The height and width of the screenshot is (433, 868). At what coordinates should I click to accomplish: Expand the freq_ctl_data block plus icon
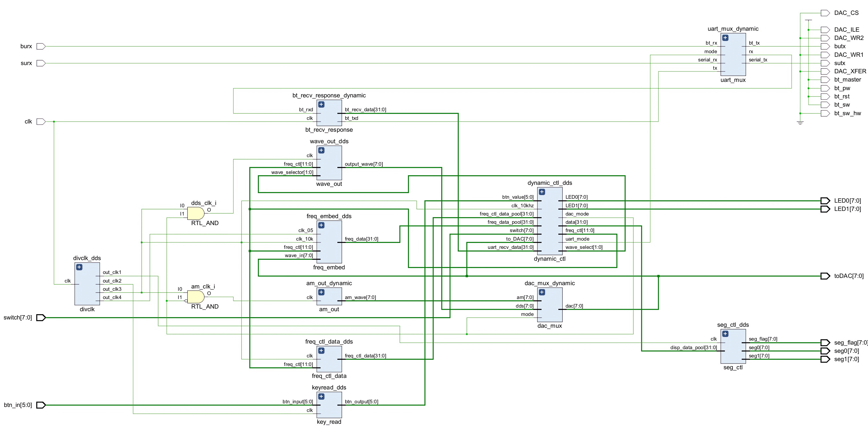[321, 351]
